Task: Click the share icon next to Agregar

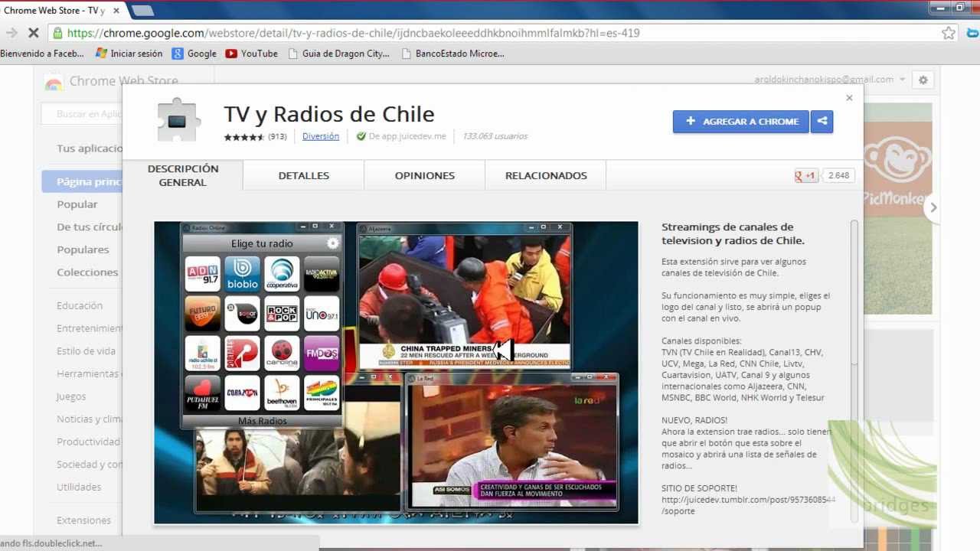Action: click(822, 122)
